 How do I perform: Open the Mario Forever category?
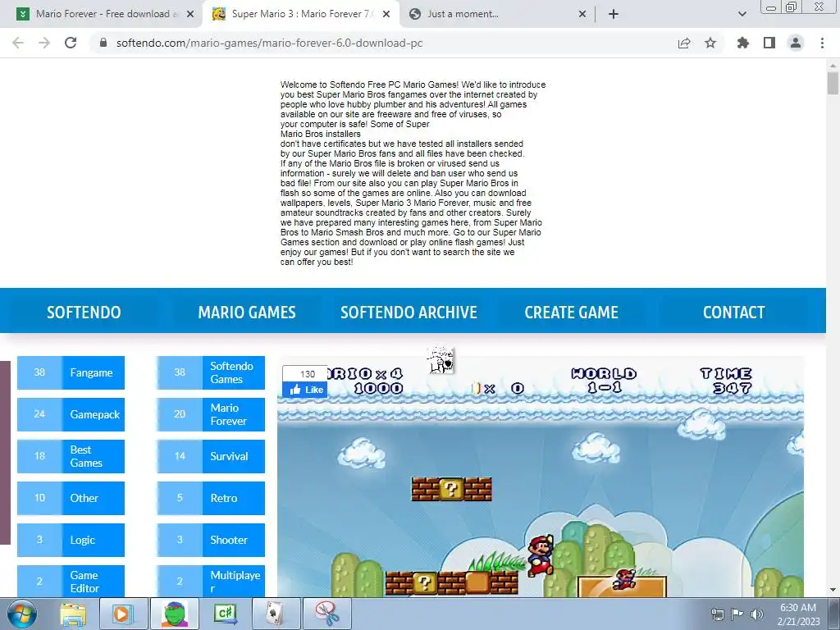click(x=211, y=414)
